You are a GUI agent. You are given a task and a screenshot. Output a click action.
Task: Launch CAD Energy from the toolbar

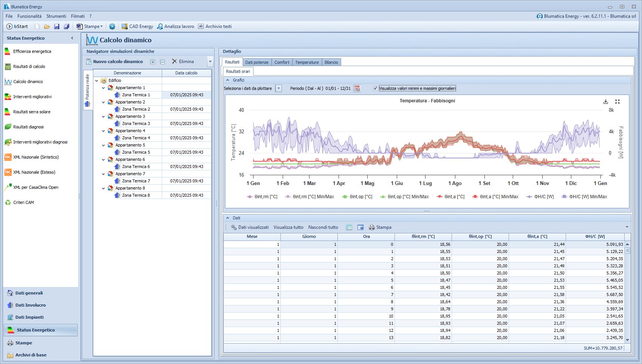pos(137,26)
